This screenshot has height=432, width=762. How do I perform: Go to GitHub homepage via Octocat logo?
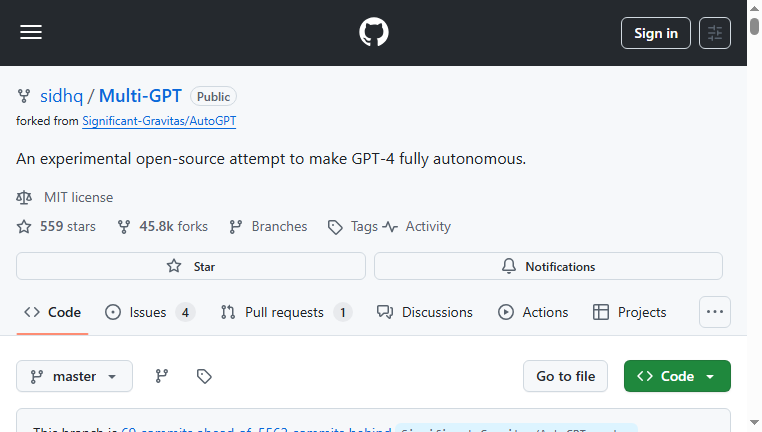374,33
